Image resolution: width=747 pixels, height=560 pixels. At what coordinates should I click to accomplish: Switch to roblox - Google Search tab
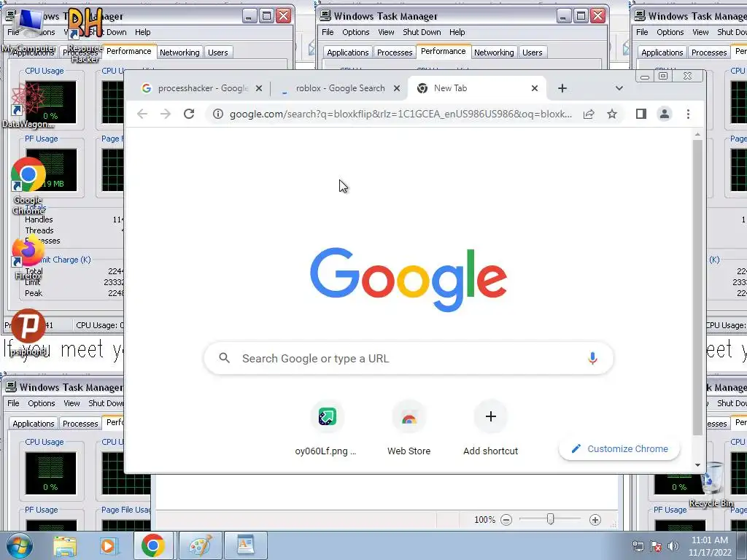coord(340,88)
